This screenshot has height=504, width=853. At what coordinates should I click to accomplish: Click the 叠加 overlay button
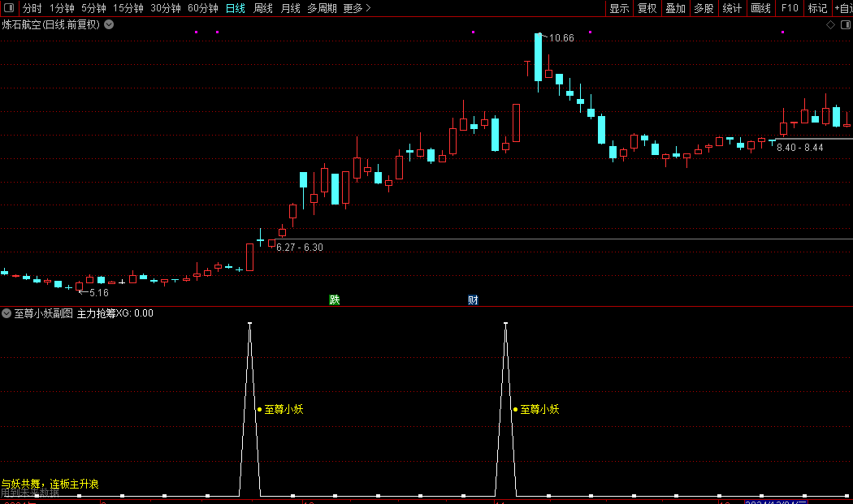coord(676,8)
